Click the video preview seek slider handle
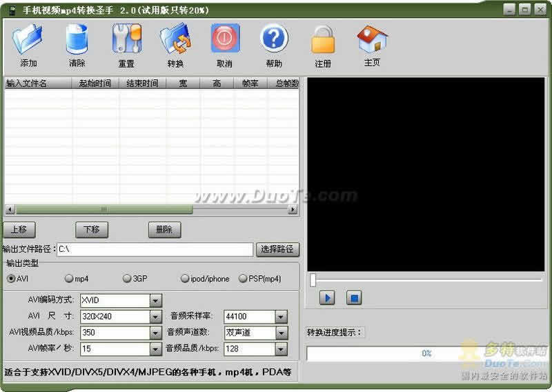The image size is (552, 392). [x=313, y=280]
